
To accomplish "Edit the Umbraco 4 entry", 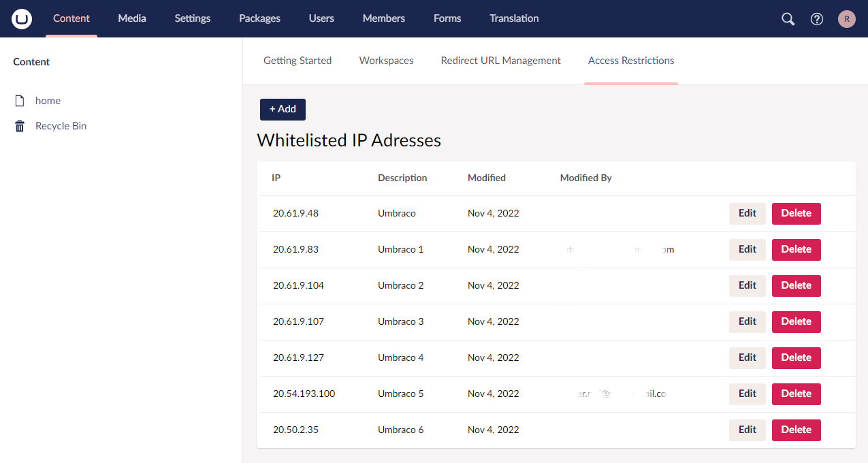I will click(x=748, y=357).
